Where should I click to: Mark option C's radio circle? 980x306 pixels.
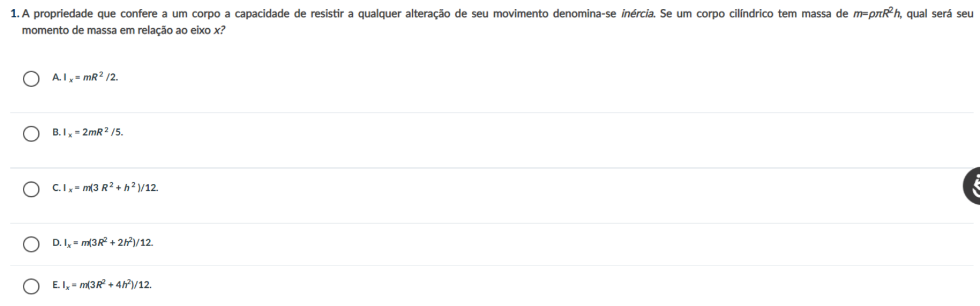click(31, 189)
